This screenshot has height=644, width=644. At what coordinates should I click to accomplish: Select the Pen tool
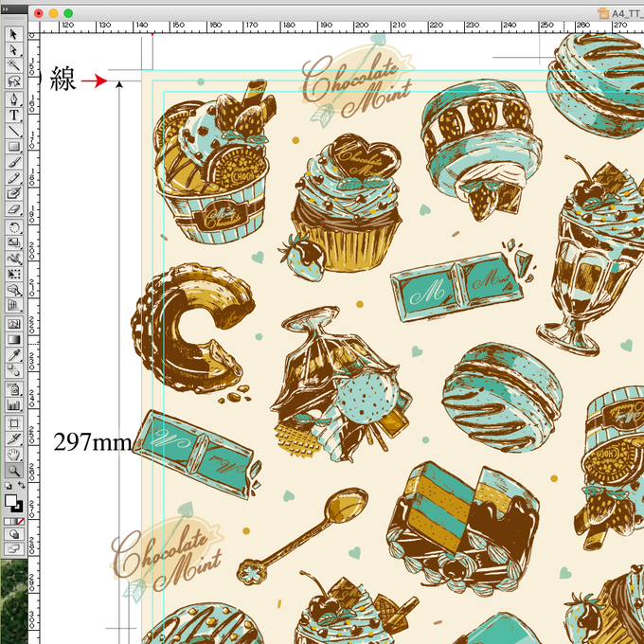(x=13, y=99)
